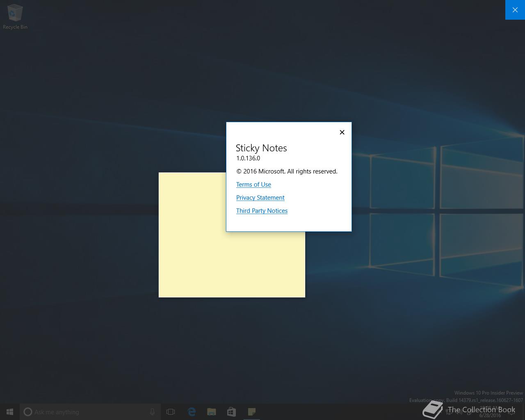This screenshot has height=420, width=525.
Task: Launch Microsoft Edge from the taskbar
Action: (191, 412)
